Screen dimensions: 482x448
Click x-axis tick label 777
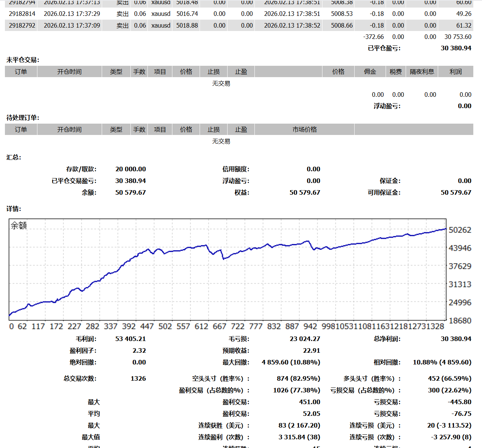pos(256,326)
